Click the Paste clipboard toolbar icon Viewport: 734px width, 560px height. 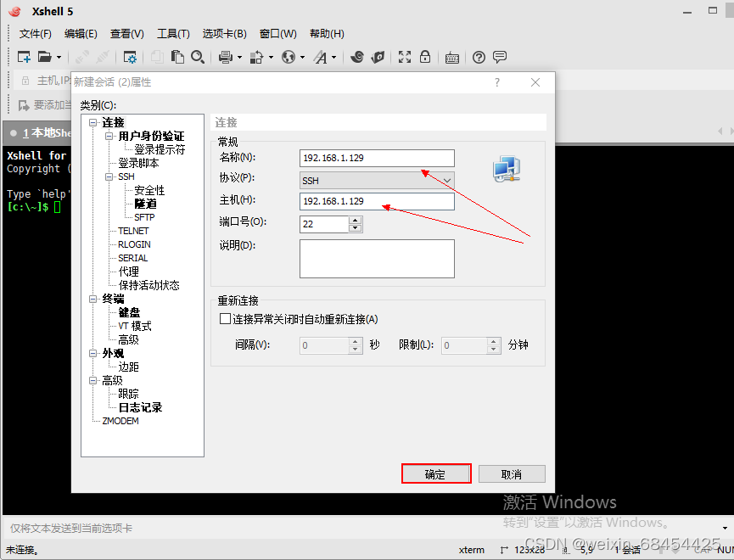(177, 57)
